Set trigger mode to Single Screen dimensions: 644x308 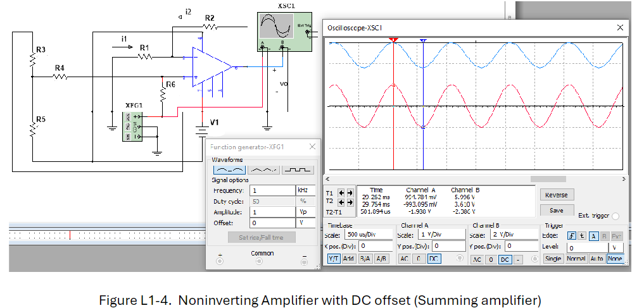point(553,259)
